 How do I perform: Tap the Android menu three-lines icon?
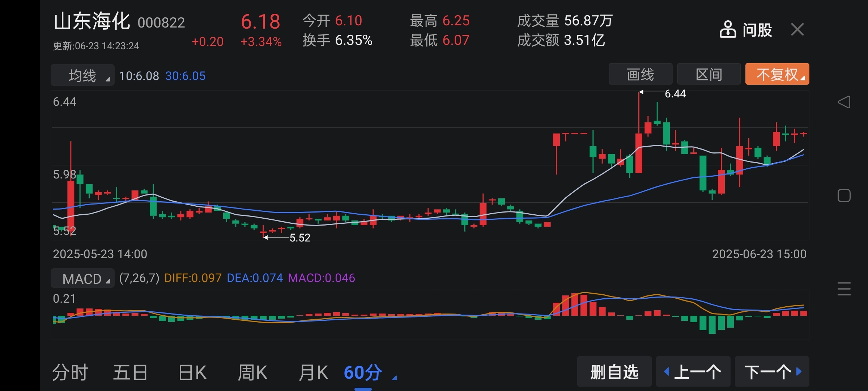pyautogui.click(x=844, y=289)
